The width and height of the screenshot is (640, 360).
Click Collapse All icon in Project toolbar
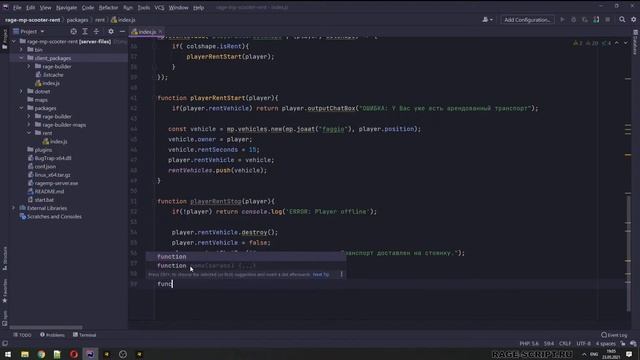tap(96, 31)
